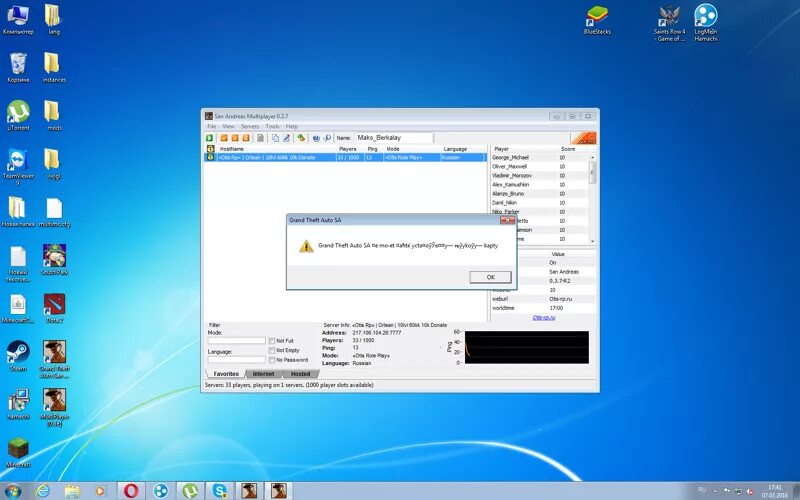Click Opera icon in the taskbar
The width and height of the screenshot is (800, 500).
[131, 491]
